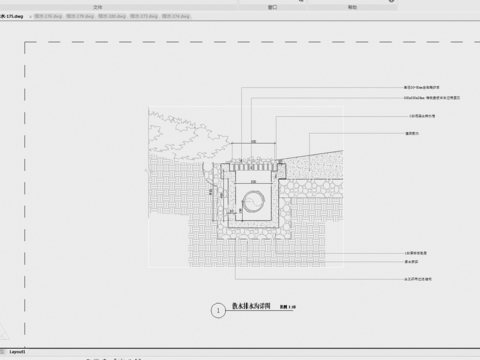Switch to the 176.dwg drawing tab
This screenshot has width=480, height=360.
point(48,16)
